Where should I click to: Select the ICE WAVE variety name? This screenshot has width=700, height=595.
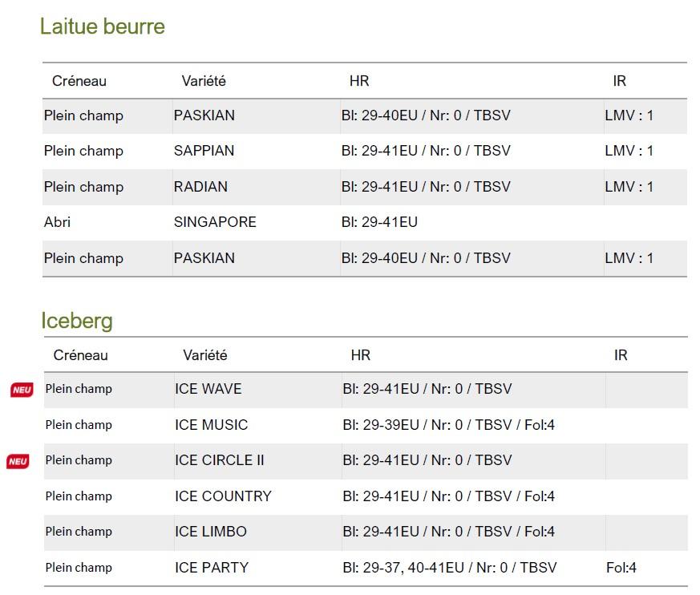(x=208, y=389)
